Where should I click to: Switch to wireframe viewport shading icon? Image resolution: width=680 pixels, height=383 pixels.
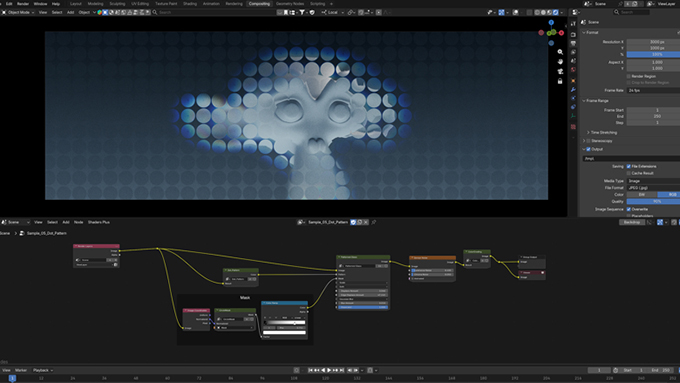point(537,13)
